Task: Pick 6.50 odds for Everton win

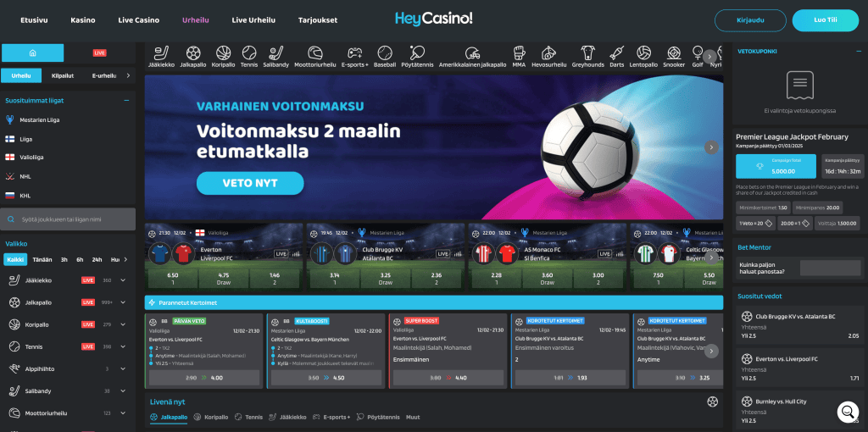Action: pos(173,278)
